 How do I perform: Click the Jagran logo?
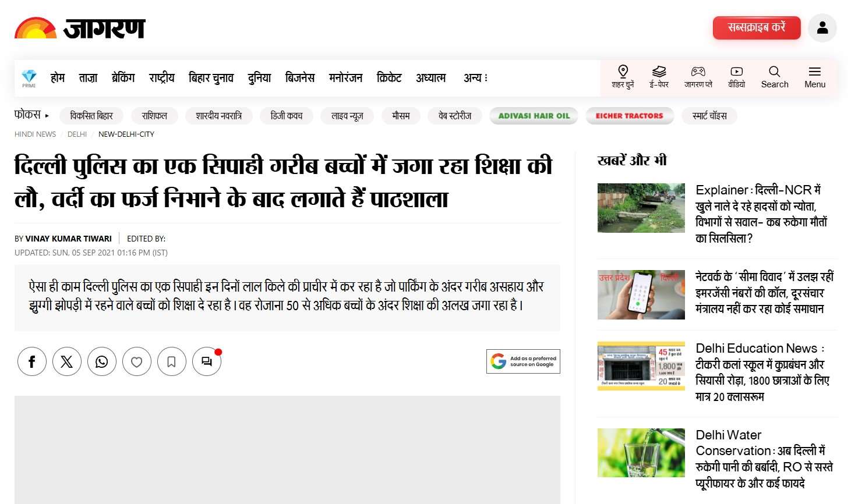coord(80,27)
